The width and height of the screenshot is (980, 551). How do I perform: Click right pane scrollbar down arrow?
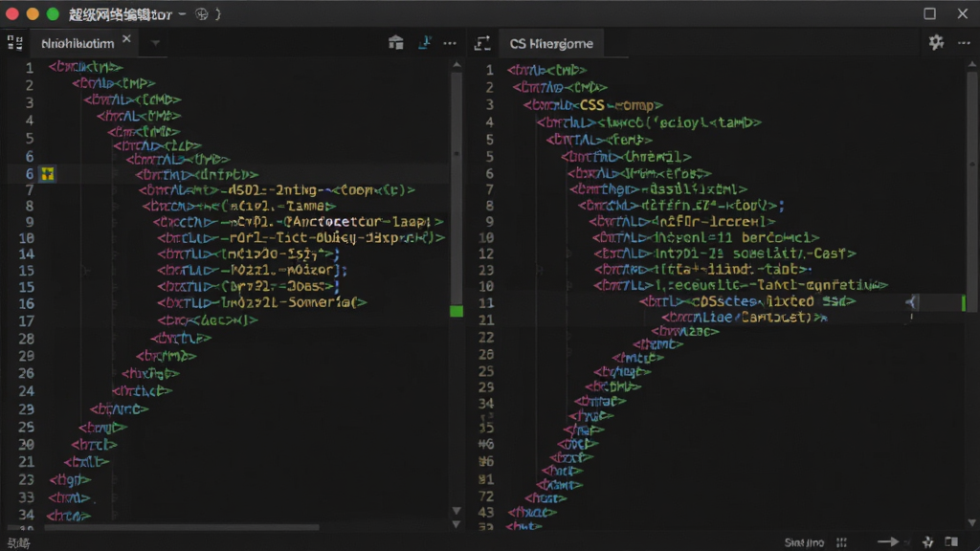point(972,522)
